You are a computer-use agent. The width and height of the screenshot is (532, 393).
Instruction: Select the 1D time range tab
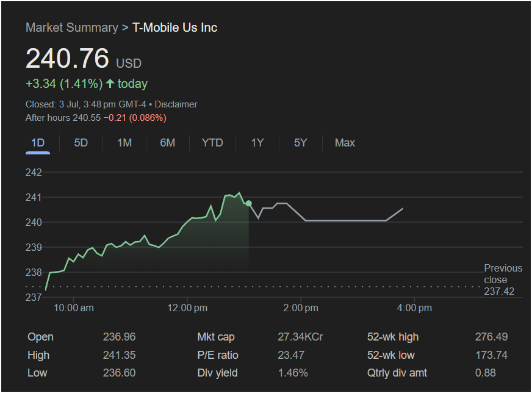pyautogui.click(x=38, y=143)
